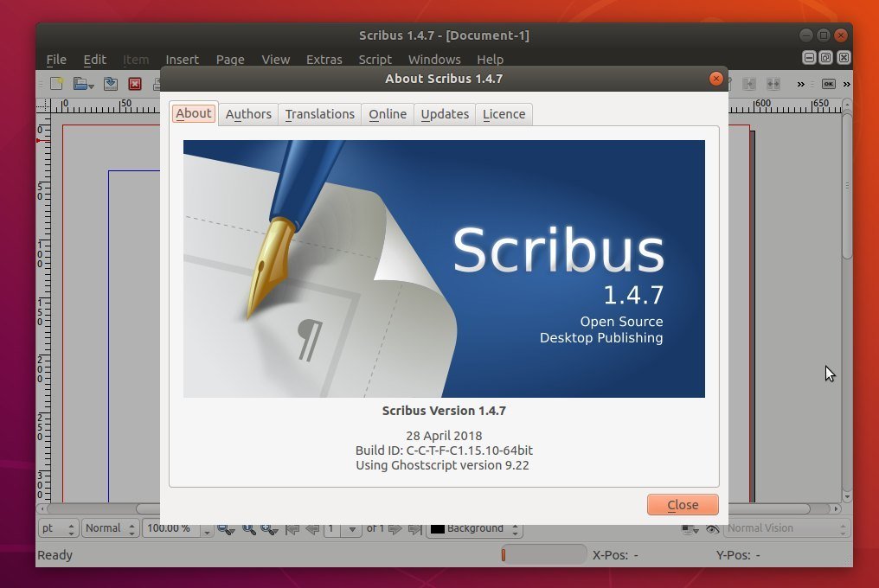
Task: Click the New document icon
Action: (57, 84)
